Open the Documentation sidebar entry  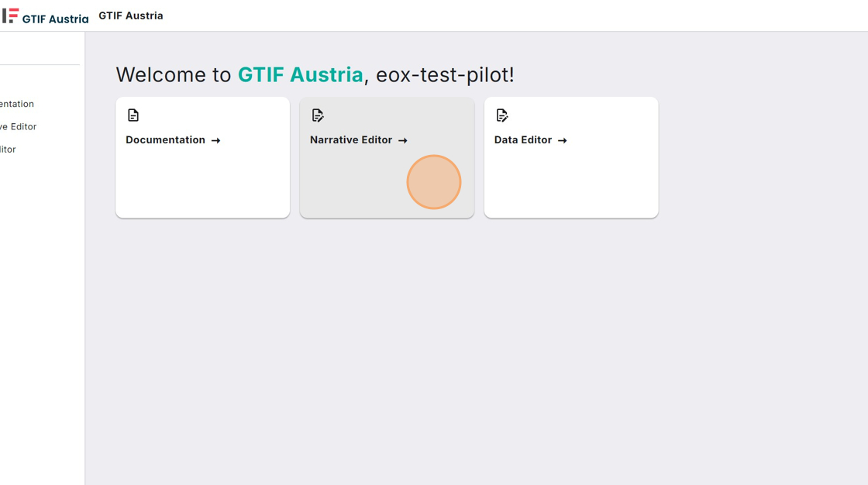point(17,104)
